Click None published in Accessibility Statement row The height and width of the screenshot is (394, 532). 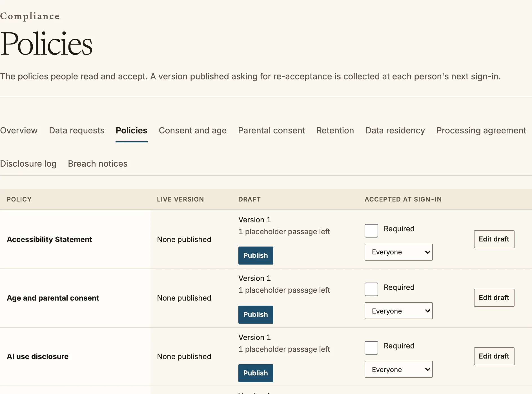184,239
